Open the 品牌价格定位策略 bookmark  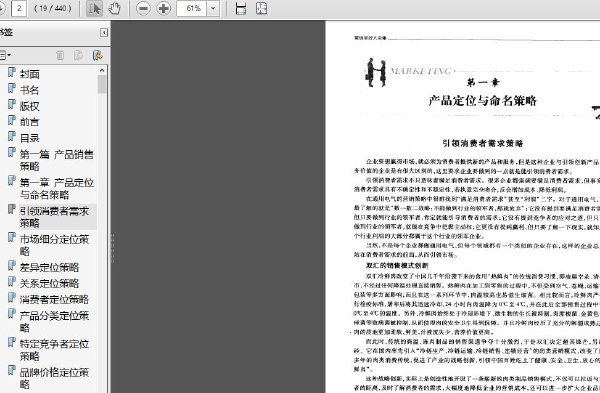pyautogui.click(x=54, y=378)
